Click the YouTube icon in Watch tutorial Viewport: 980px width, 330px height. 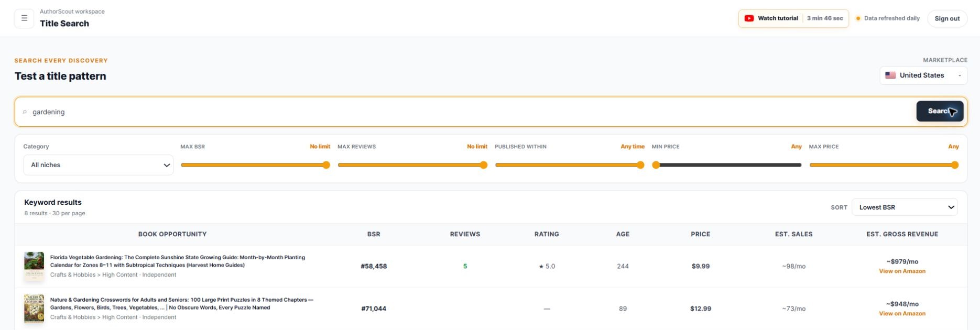coord(749,18)
